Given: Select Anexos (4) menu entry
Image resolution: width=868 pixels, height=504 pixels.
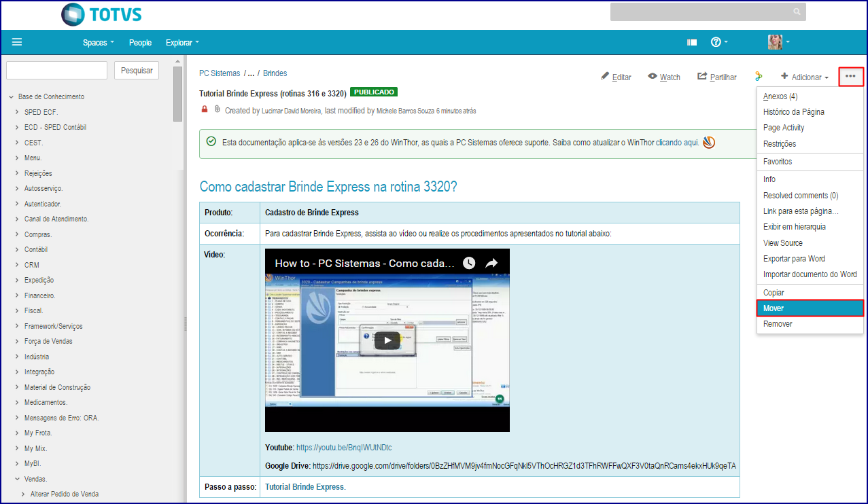Looking at the screenshot, I should 810,96.
